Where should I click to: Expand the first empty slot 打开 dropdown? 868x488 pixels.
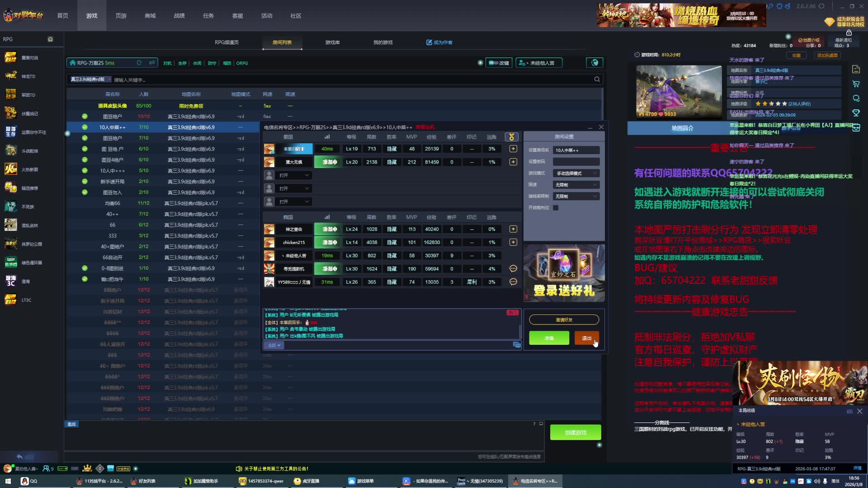pos(294,175)
